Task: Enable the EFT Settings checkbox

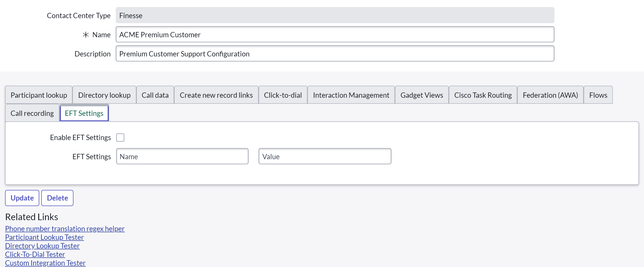Action: point(120,138)
